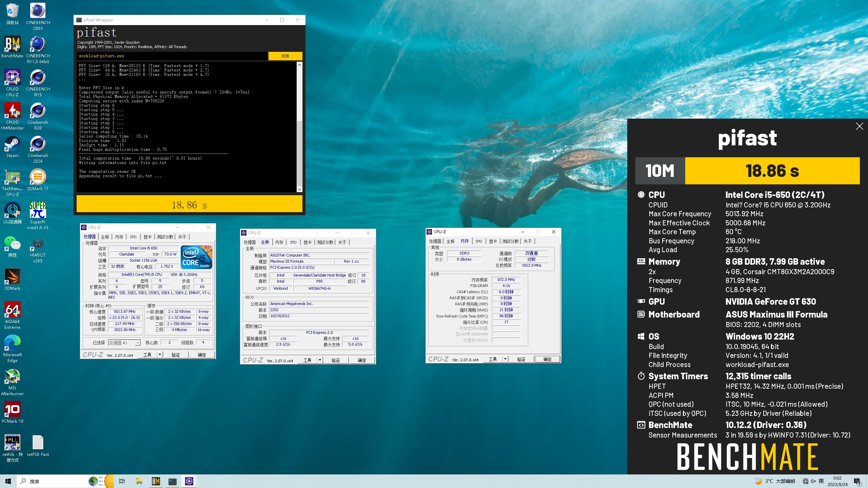
Task: Select 处理器 tab in memory CPU-Z window
Action: (435, 241)
